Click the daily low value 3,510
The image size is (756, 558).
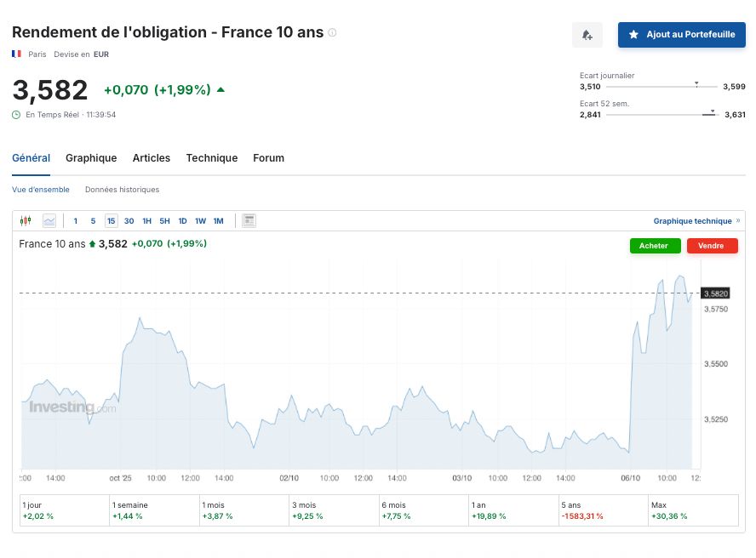[590, 87]
